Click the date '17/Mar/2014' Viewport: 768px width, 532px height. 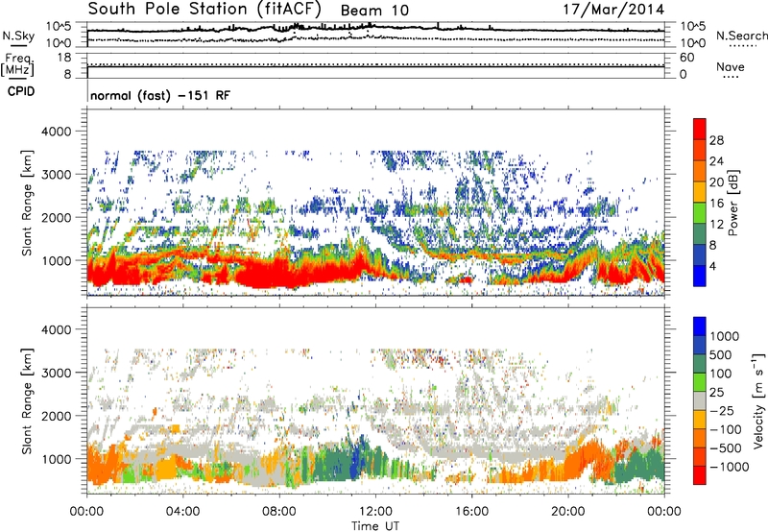point(613,10)
